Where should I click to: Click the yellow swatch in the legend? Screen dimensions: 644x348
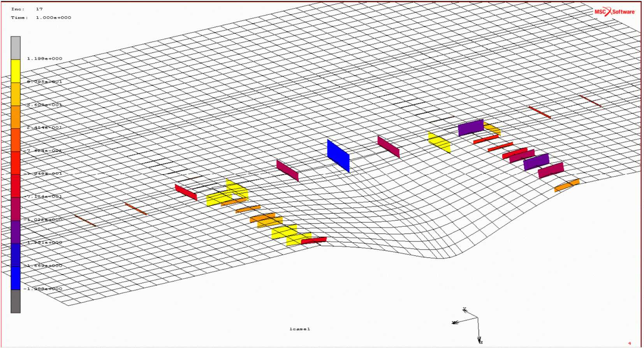(16, 71)
